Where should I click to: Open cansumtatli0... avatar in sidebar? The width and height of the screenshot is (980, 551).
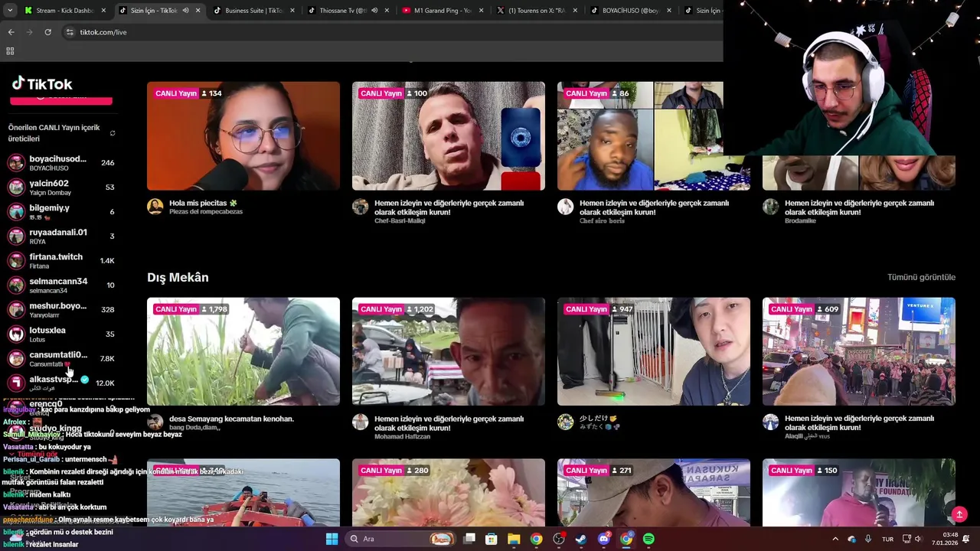16,359
